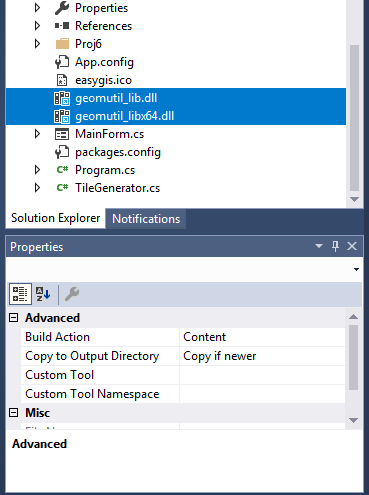Image resolution: width=369 pixels, height=495 pixels.
Task: Click the Build Action property name
Action: click(57, 337)
